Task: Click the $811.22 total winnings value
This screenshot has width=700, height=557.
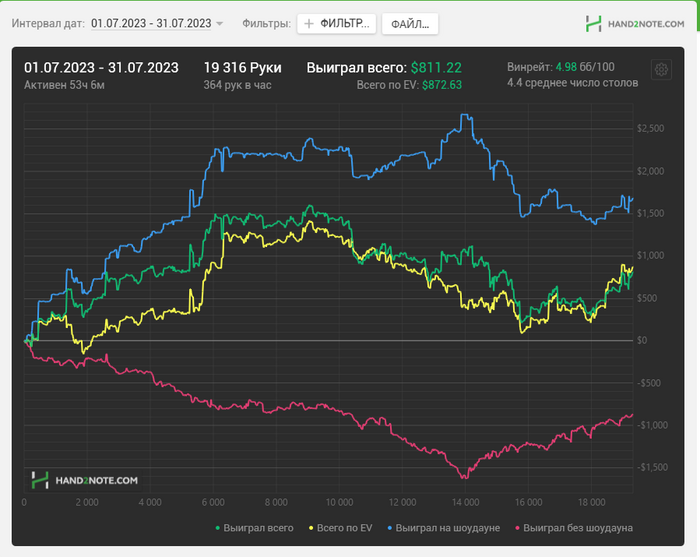Action: (x=436, y=68)
